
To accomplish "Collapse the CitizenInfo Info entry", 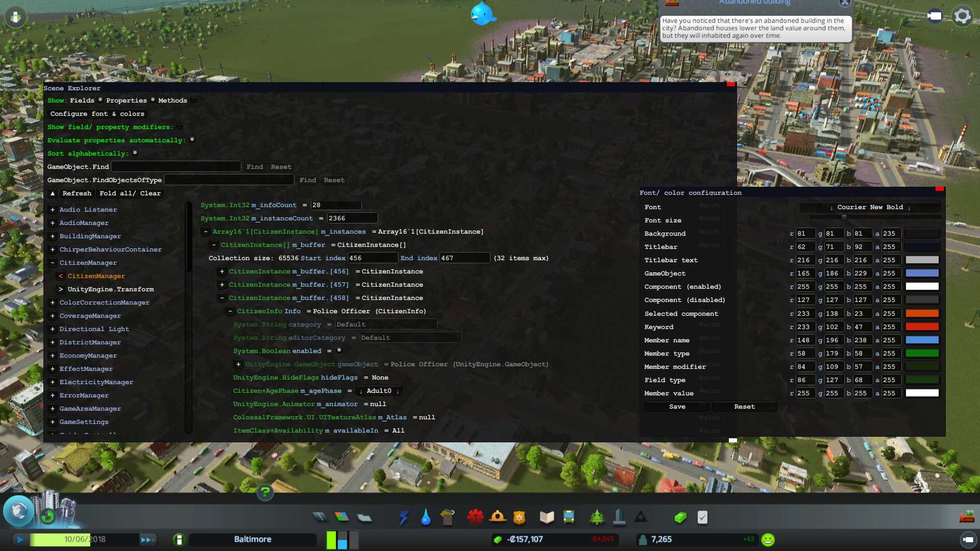I will point(230,311).
